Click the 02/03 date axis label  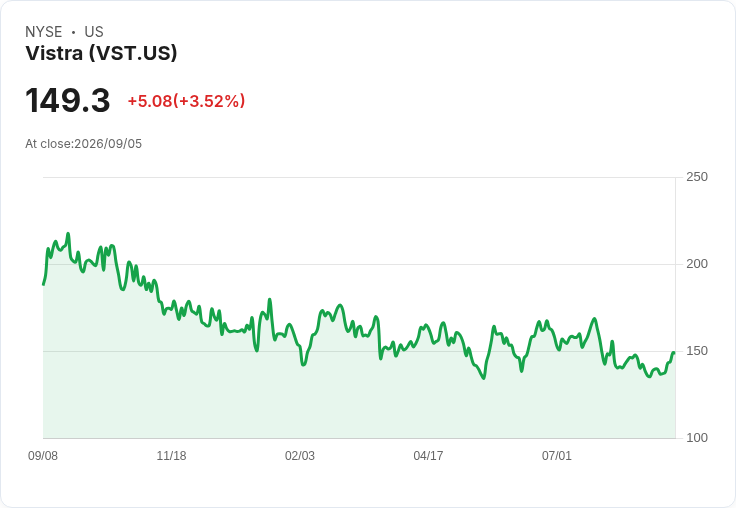point(300,456)
